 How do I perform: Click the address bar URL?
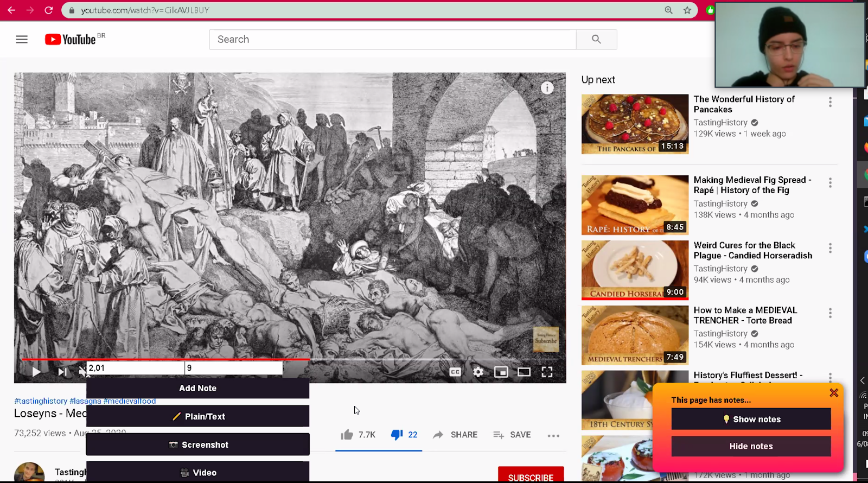[145, 10]
